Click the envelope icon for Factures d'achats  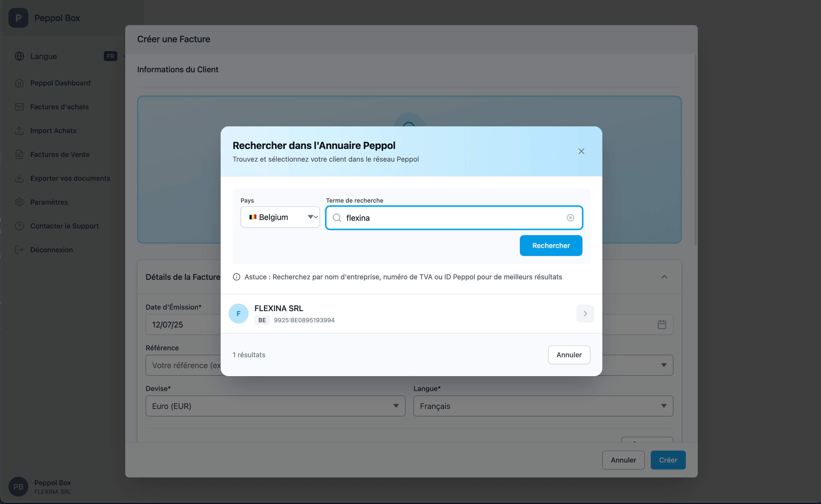(19, 107)
